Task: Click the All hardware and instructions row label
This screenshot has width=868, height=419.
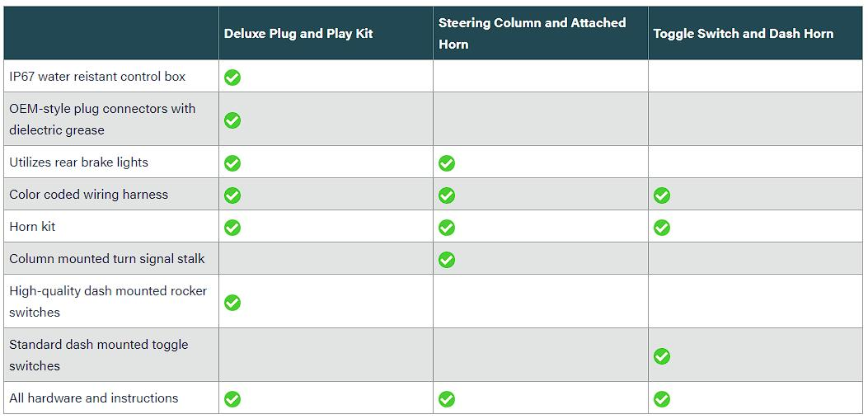Action: tap(93, 398)
